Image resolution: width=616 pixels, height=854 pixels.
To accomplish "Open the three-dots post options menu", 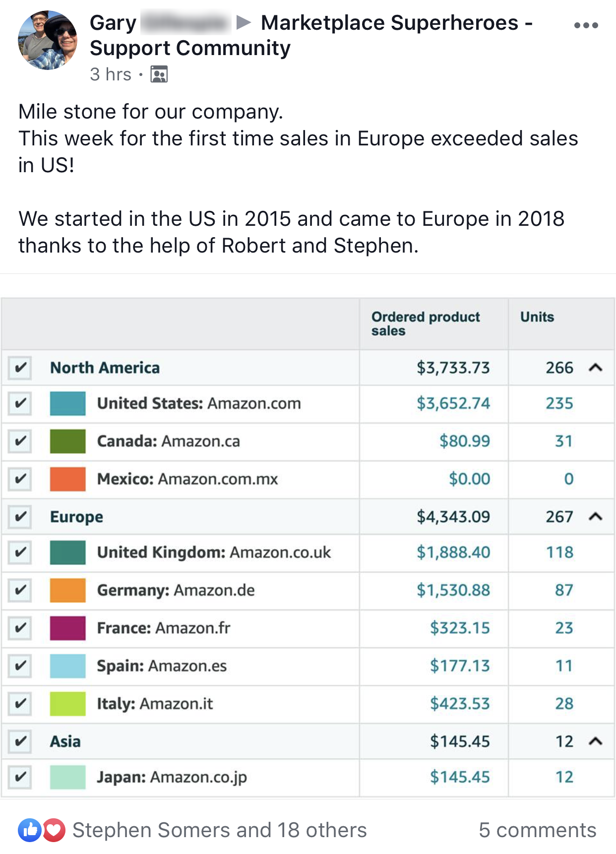I will [x=586, y=25].
